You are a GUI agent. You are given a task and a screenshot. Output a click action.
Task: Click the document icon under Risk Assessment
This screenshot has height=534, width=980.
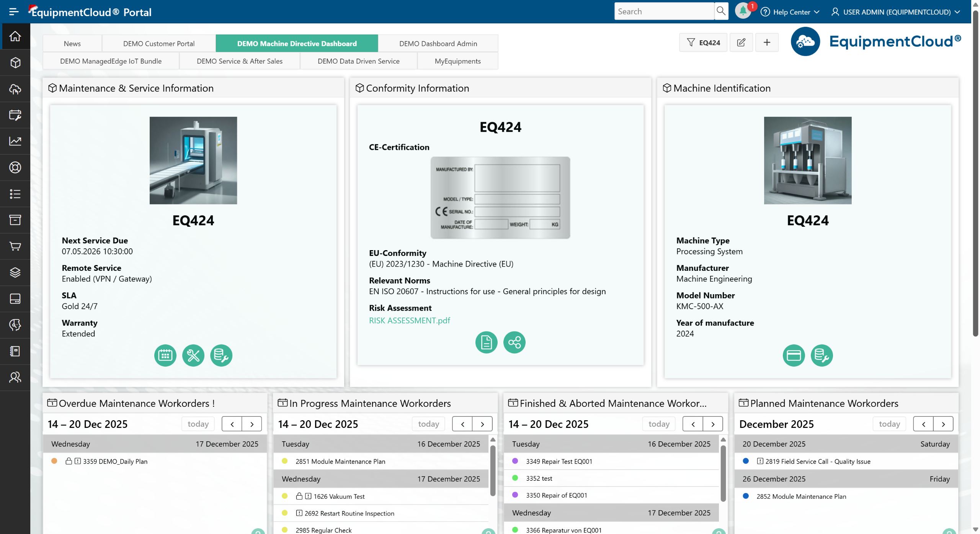point(486,342)
